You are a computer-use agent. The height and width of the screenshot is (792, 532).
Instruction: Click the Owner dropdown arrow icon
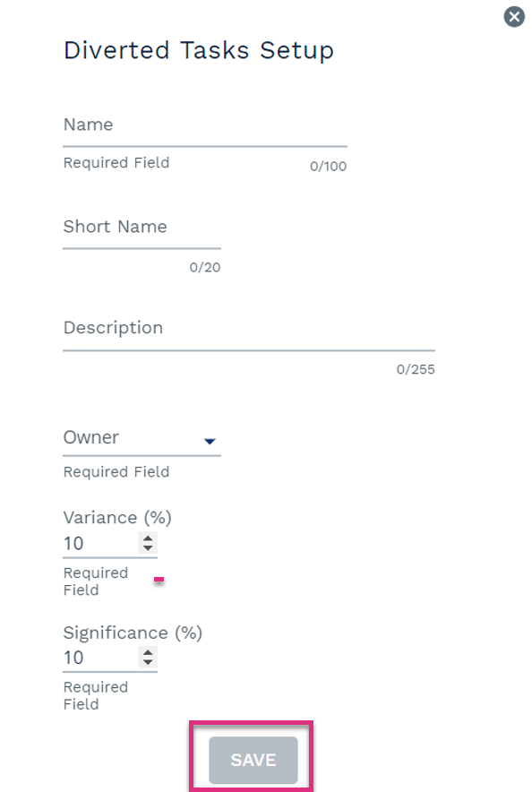pos(210,442)
